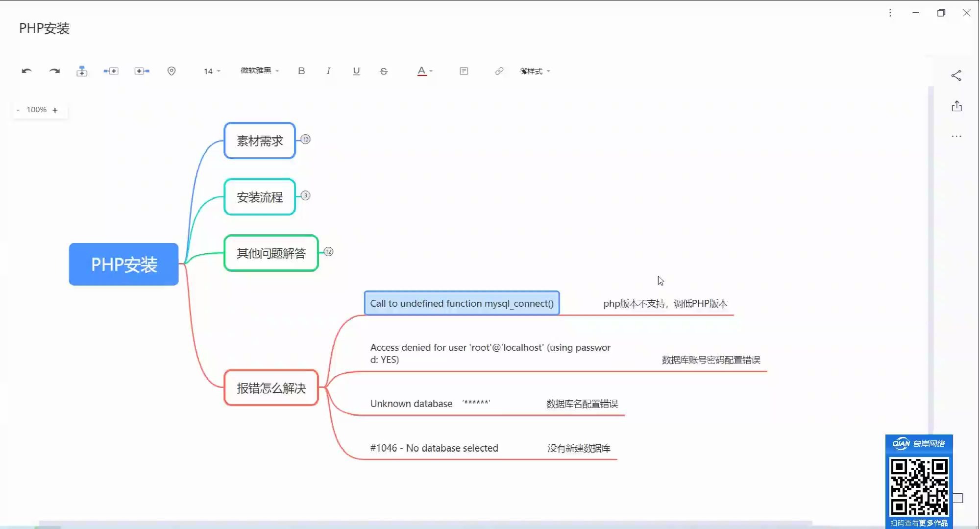This screenshot has height=529, width=980.
Task: Toggle underline formatting
Action: (x=356, y=71)
